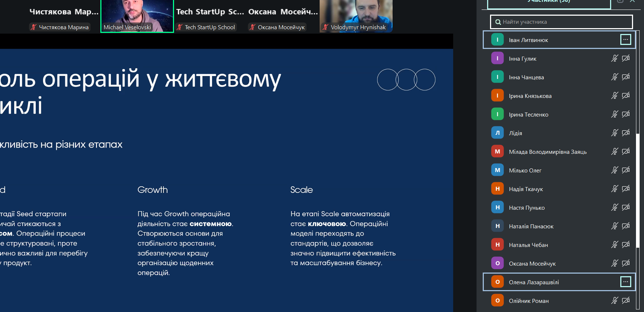This screenshot has height=312, width=644.
Task: Open the more options menu for Іван Литвинюк
Action: click(625, 40)
